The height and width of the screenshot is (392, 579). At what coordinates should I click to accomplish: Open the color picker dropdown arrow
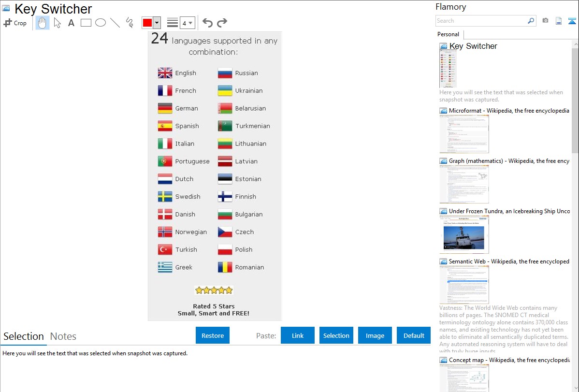(157, 23)
